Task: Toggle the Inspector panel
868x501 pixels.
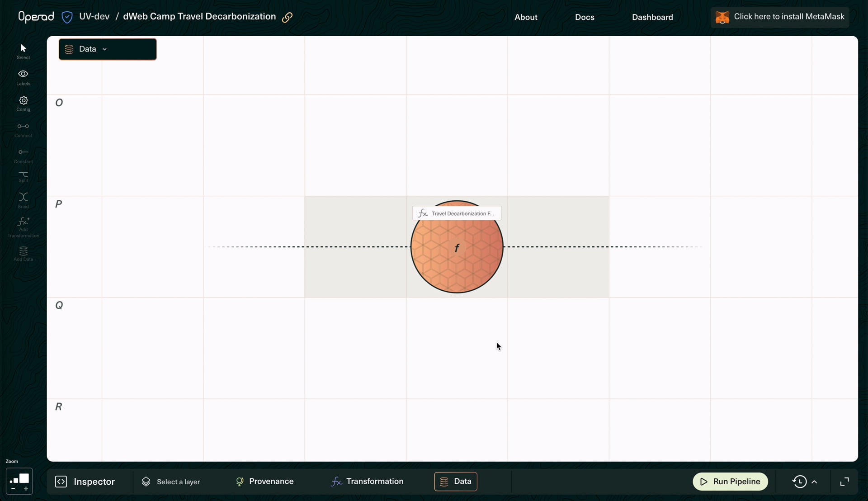Action: pyautogui.click(x=85, y=482)
